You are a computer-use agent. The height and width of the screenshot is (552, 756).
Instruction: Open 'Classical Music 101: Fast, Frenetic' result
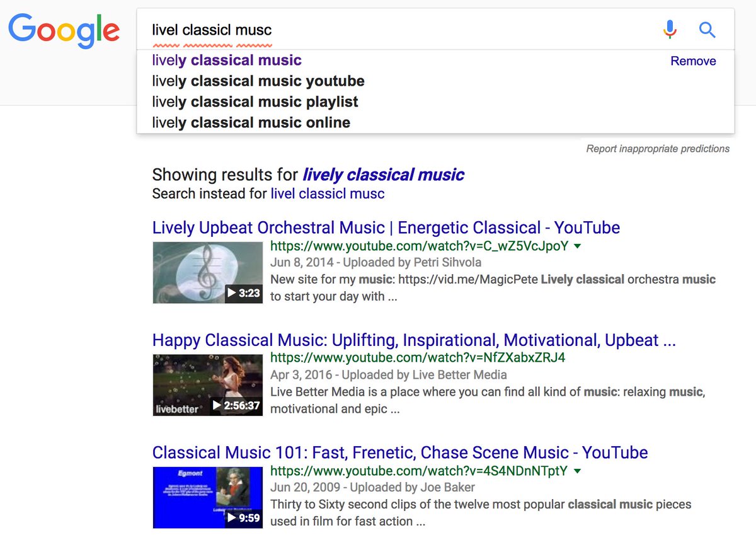point(400,452)
